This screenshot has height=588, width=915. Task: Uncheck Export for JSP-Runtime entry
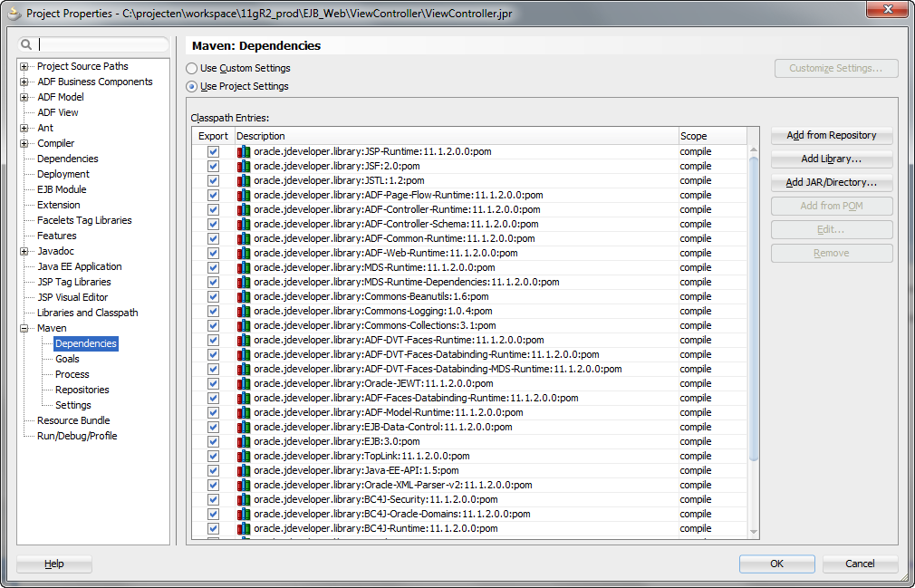coord(214,151)
